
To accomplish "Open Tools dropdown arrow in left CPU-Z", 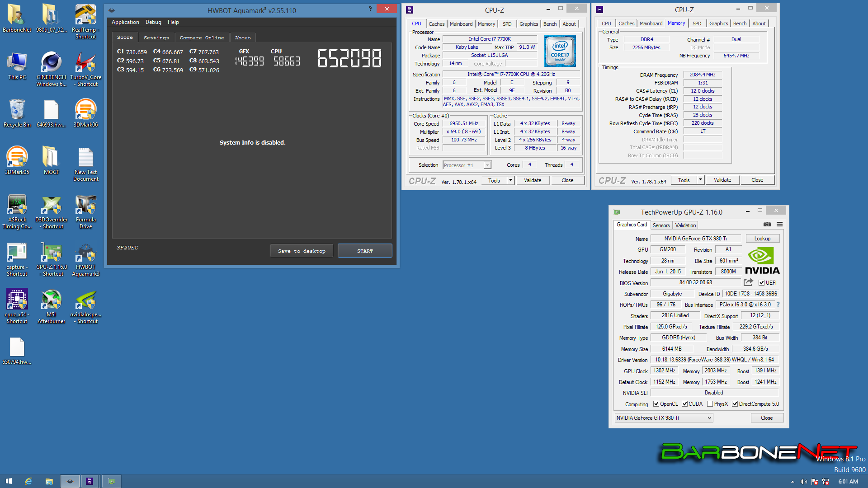I will point(510,180).
